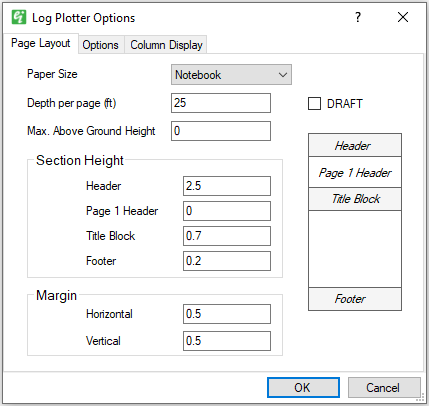Click the Margin group title
429x406 pixels.
click(56, 296)
